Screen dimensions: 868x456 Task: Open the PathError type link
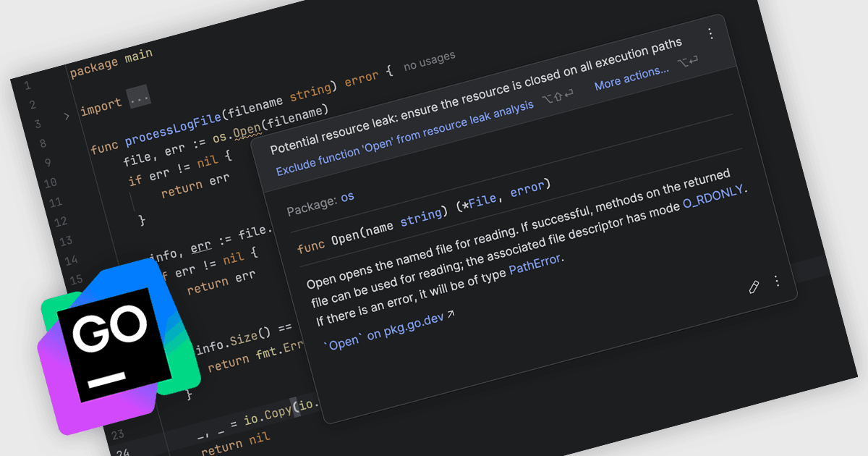(x=535, y=264)
